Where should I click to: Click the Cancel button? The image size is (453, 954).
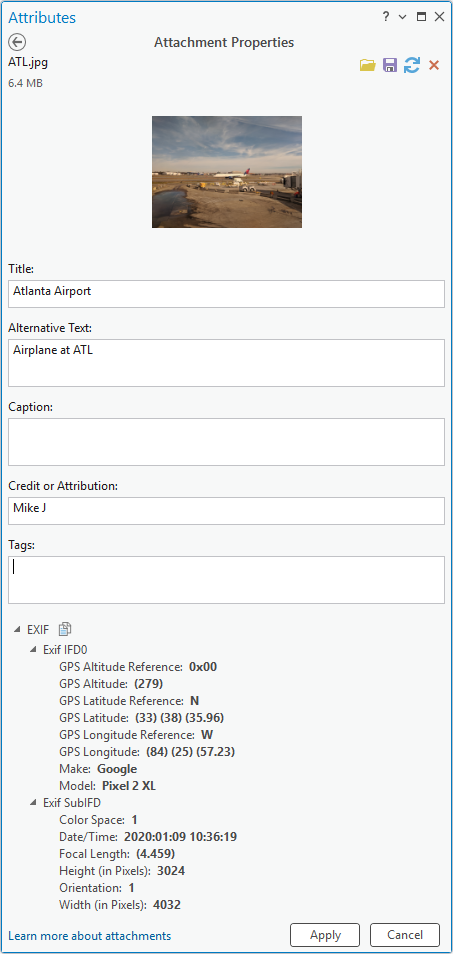tap(405, 935)
